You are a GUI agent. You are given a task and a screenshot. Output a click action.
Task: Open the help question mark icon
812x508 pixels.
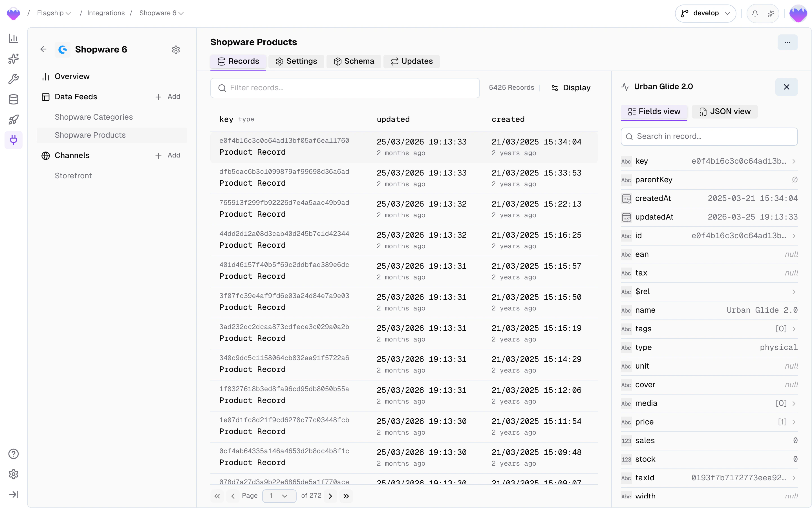(14, 454)
